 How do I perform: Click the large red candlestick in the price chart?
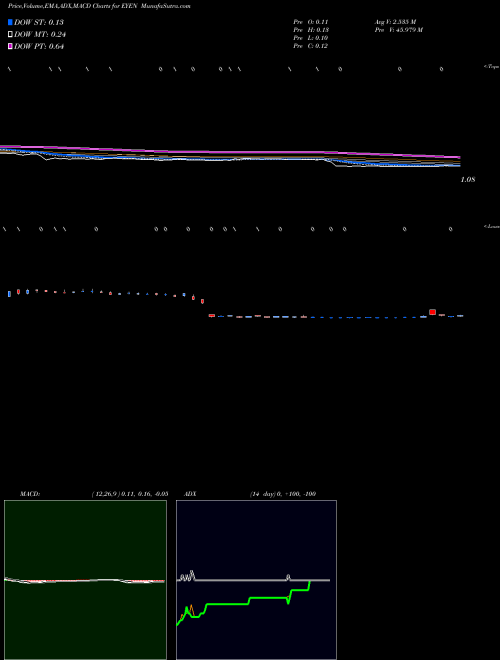[x=432, y=312]
